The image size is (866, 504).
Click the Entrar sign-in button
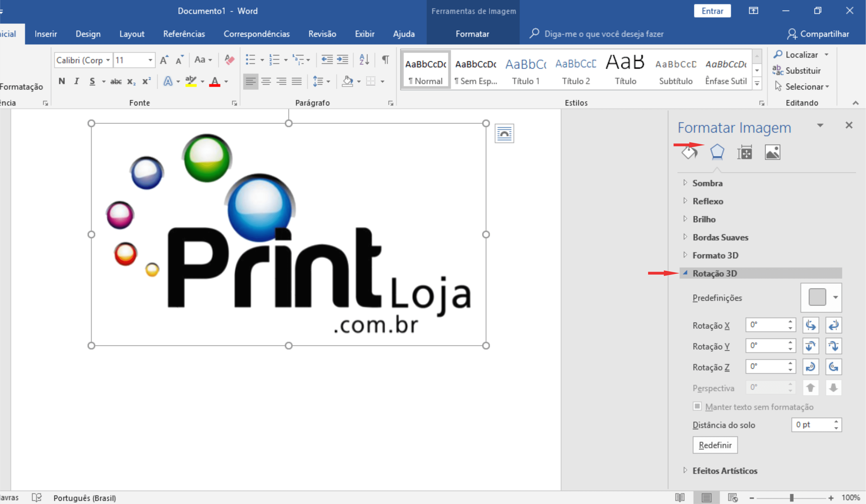pyautogui.click(x=712, y=11)
